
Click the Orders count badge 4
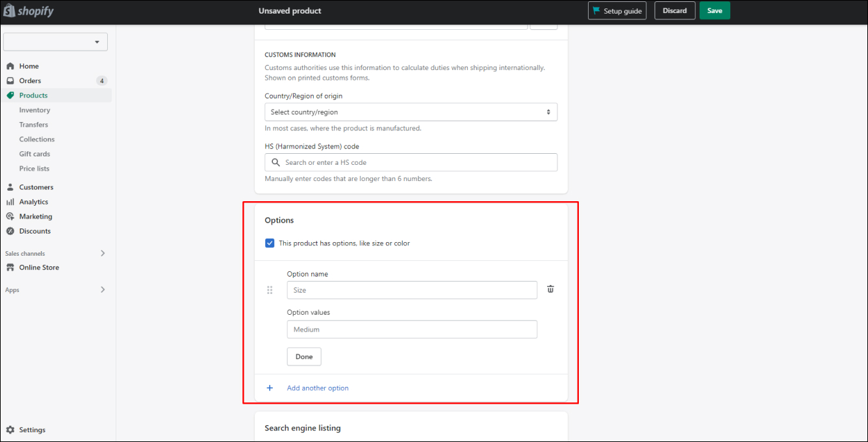click(x=102, y=81)
